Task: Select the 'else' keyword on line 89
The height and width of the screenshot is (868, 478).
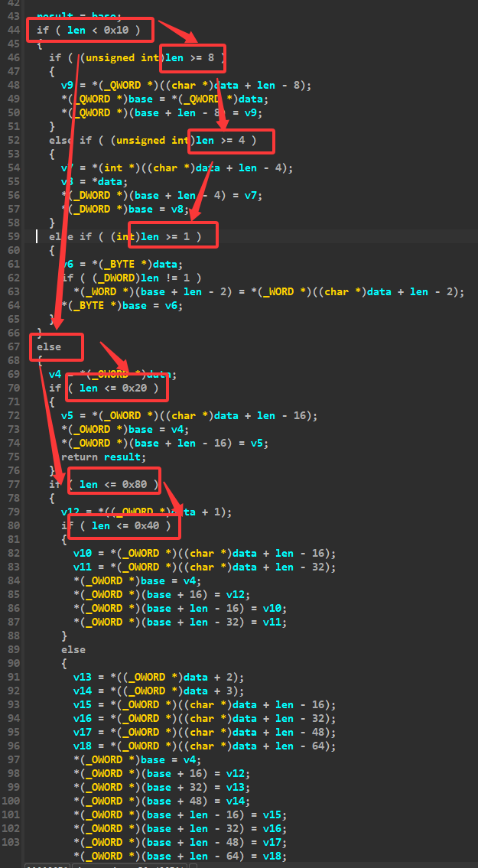Action: (x=73, y=650)
